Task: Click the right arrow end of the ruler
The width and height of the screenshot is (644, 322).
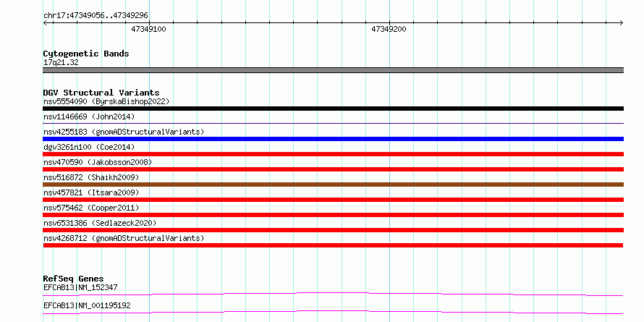Action: pos(621,22)
